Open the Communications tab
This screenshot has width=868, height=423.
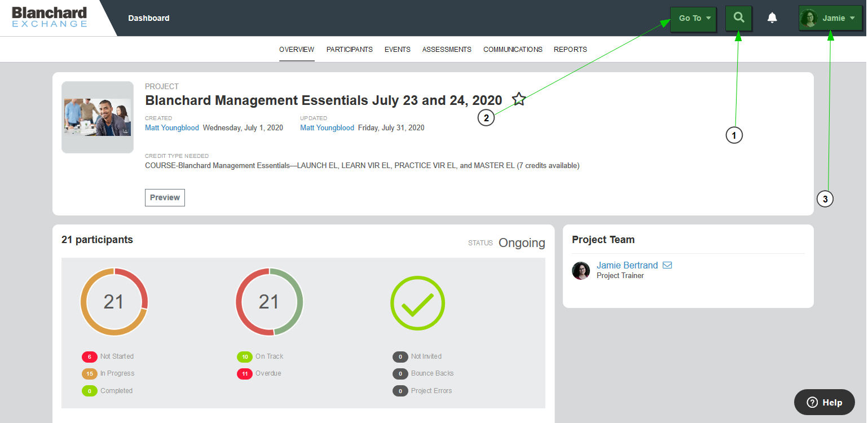point(513,50)
